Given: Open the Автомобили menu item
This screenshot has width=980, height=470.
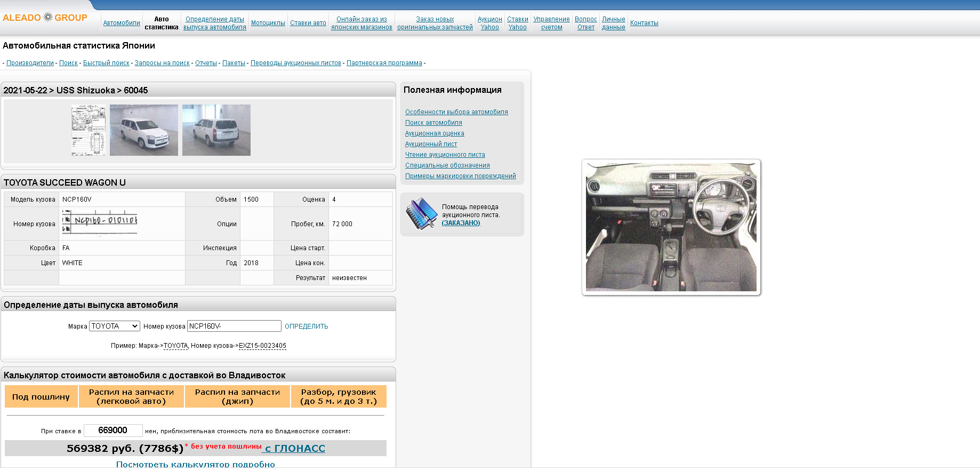Looking at the screenshot, I should (122, 23).
